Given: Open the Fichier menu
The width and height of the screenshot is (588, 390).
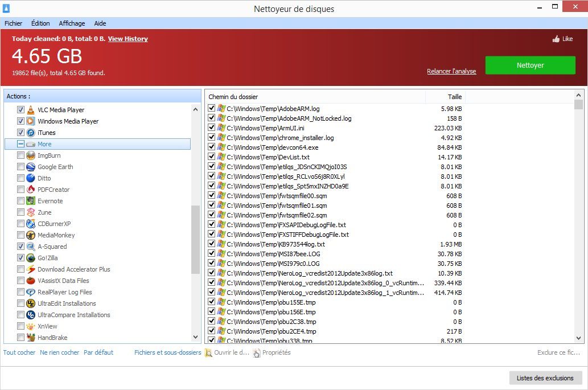Looking at the screenshot, I should (13, 23).
